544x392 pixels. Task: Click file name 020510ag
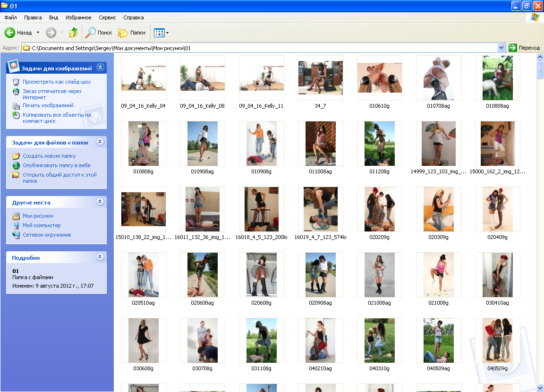[x=143, y=303]
